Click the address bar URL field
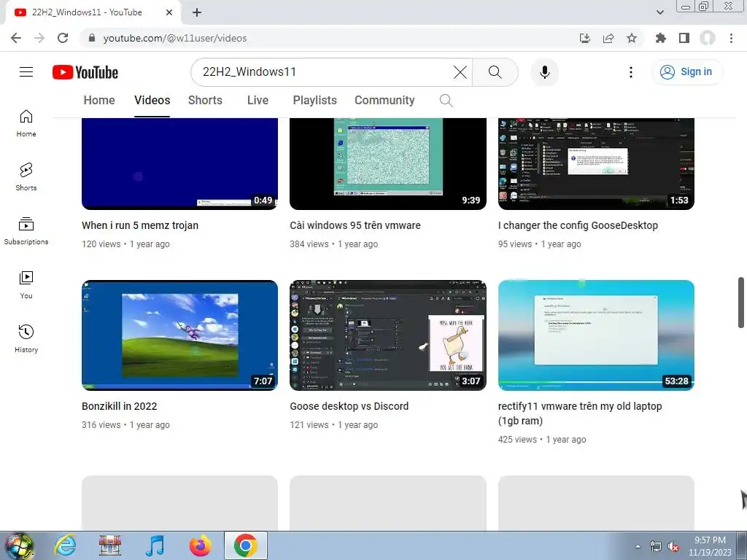 (x=329, y=38)
